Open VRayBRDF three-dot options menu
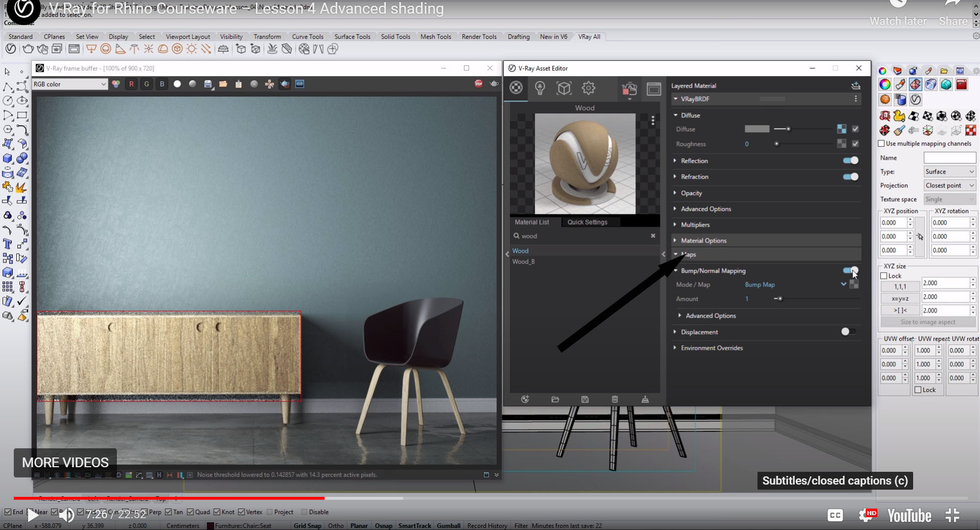Screen dimensions: 980x530 coord(856,99)
